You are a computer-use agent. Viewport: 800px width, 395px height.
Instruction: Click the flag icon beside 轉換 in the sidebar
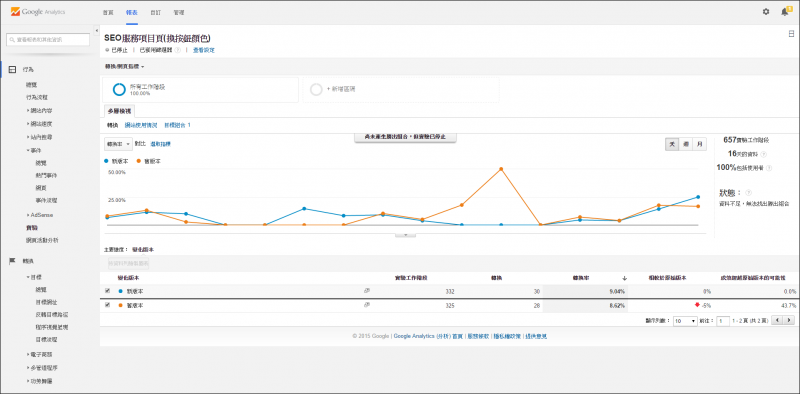click(x=12, y=261)
